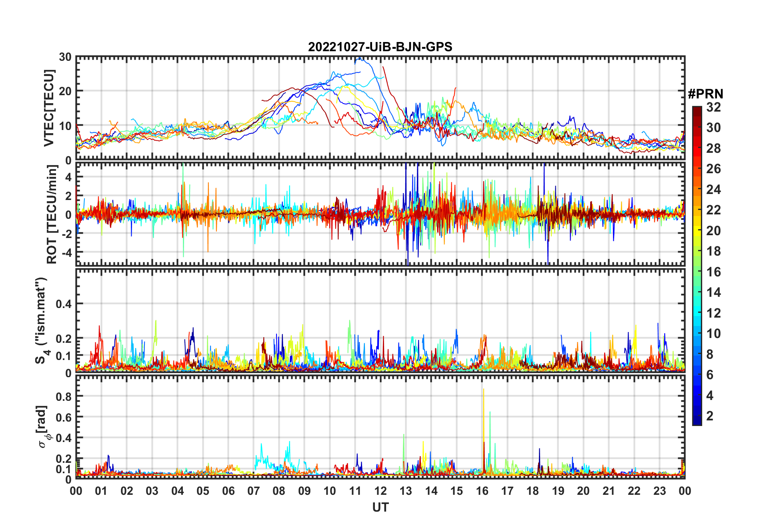Choose UT axis hour label 17
Screen dimensions: 761x532
507,491
